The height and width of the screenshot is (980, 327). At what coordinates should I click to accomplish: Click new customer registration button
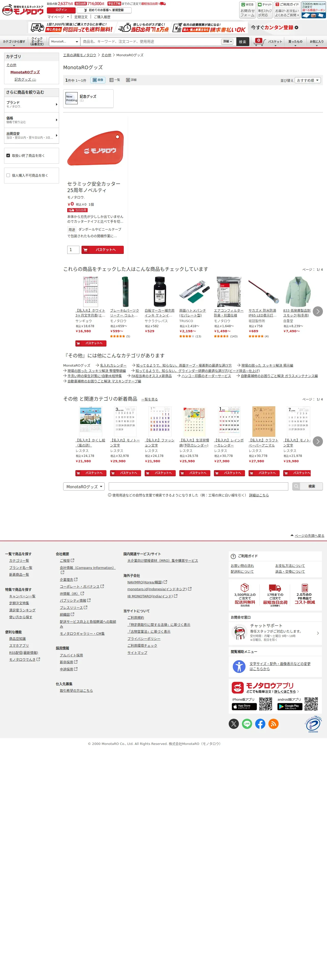[104, 10]
